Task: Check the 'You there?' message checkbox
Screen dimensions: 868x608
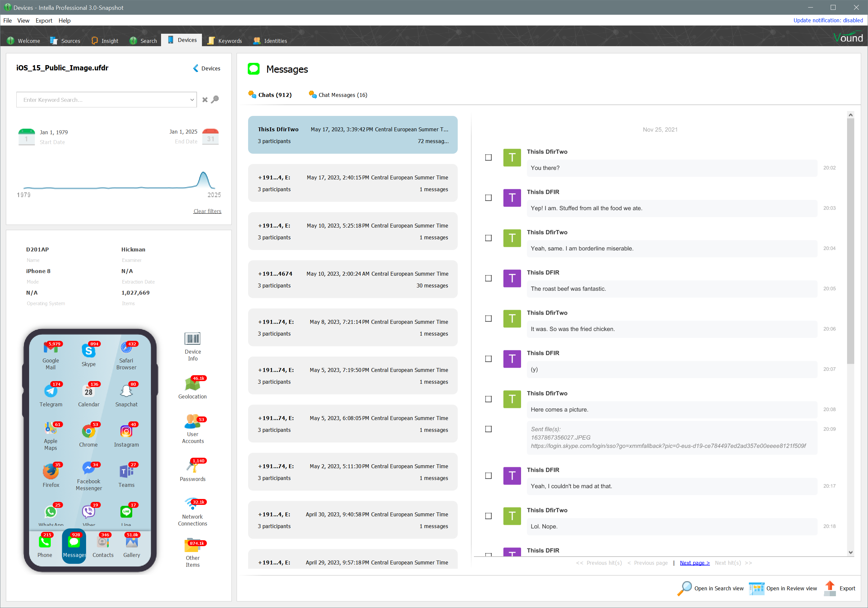Action: [488, 158]
